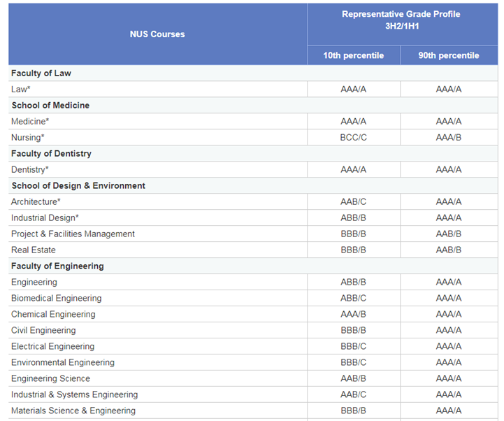Viewport: 504px width, 421px height.
Task: Click the Law* course name
Action: click(x=20, y=89)
